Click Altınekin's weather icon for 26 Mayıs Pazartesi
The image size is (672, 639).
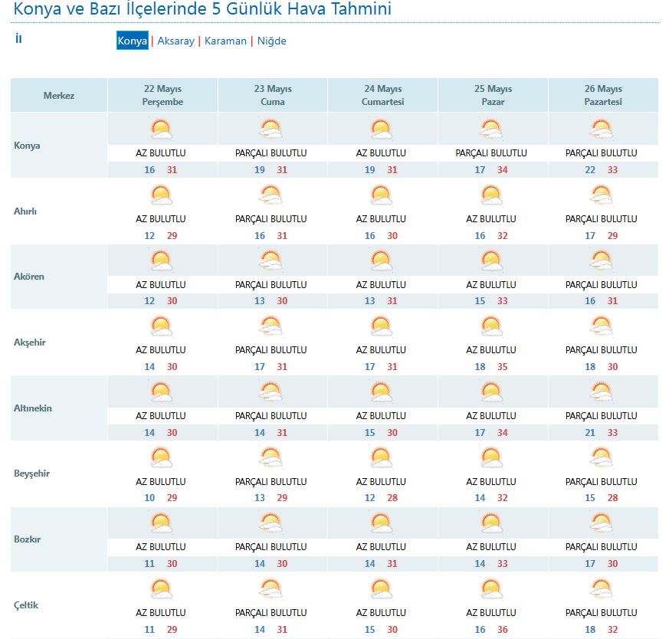coord(602,392)
